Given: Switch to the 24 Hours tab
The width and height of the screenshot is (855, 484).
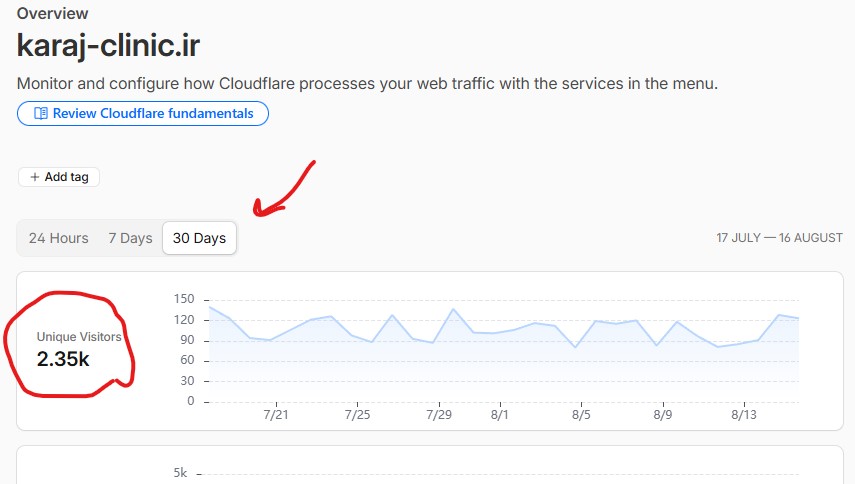Looking at the screenshot, I should (x=58, y=238).
